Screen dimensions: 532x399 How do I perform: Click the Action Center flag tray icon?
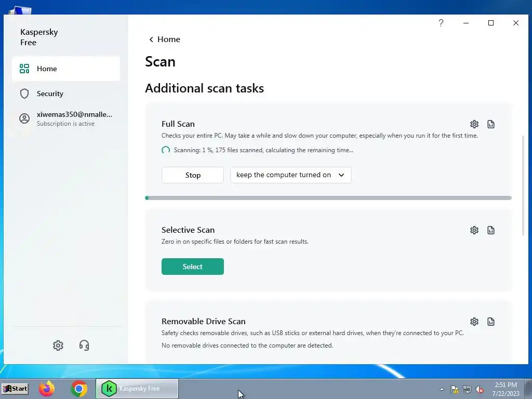tap(454, 389)
